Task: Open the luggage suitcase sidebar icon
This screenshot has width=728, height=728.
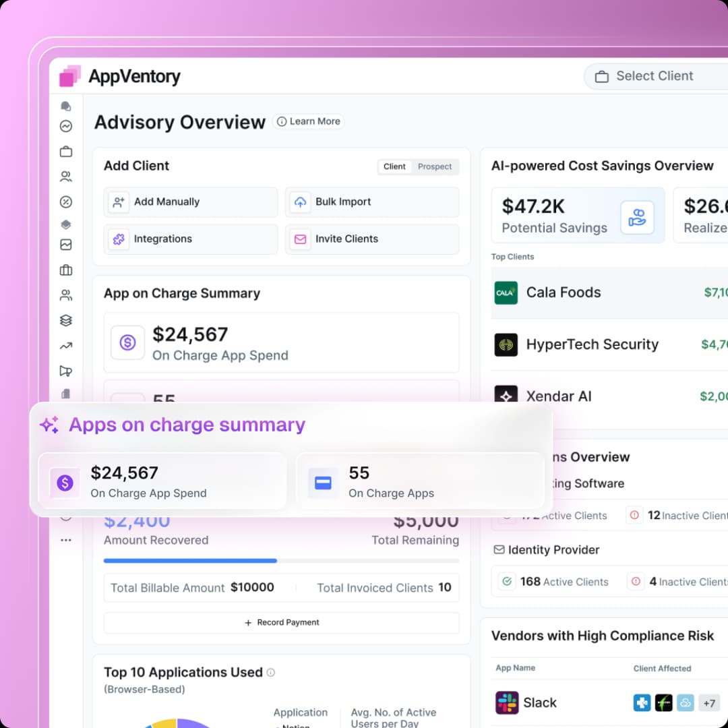Action: (x=66, y=270)
